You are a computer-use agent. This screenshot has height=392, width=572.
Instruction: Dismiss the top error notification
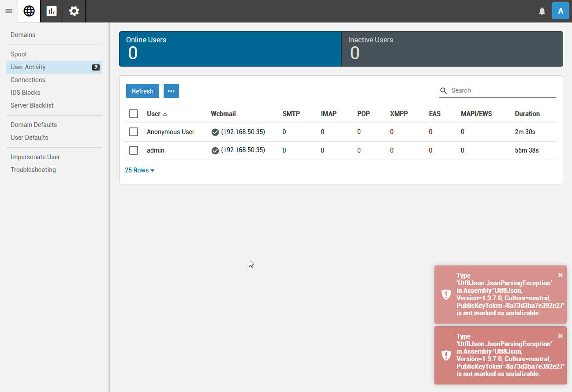[x=560, y=275]
